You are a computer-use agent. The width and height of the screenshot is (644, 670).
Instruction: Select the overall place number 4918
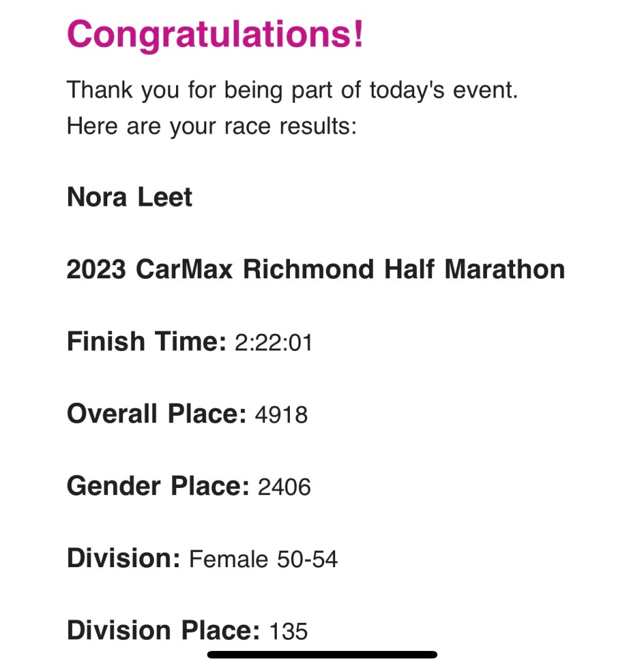281,415
